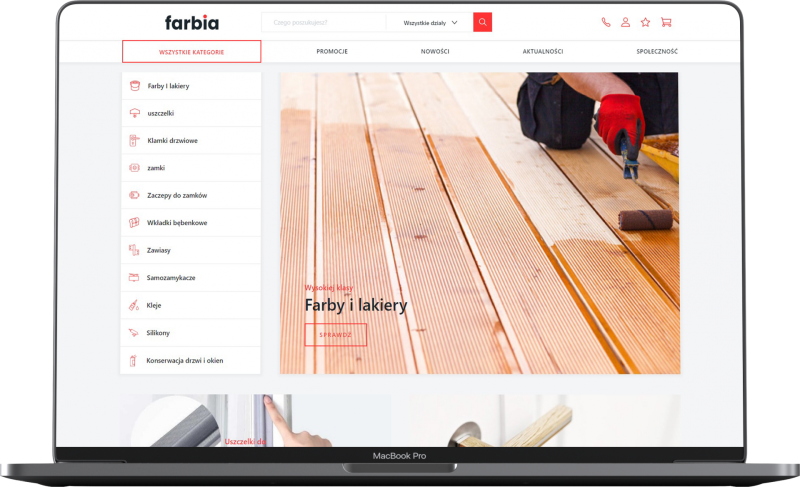The height and width of the screenshot is (487, 800).
Task: Open the WSZYSTKIE KATEGORIE menu
Action: (x=191, y=52)
